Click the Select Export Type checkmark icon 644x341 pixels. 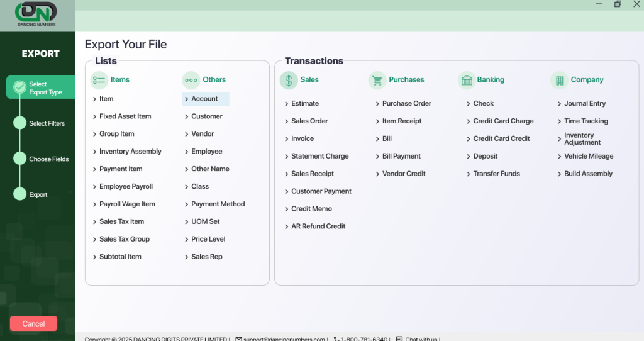[x=19, y=87]
